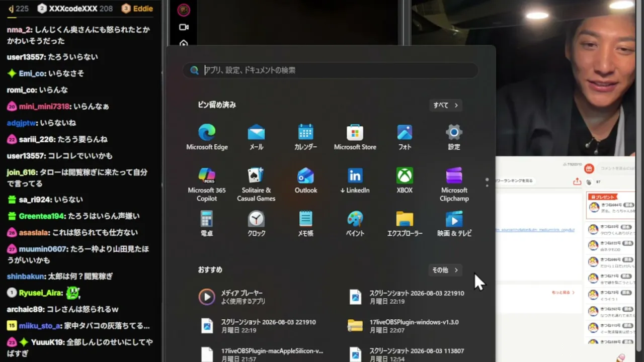
Task: Select chat user sariii_226
Action: [x=37, y=139]
